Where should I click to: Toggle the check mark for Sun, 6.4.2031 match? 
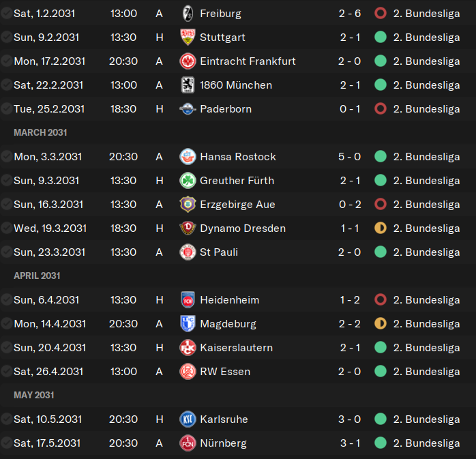point(6,299)
